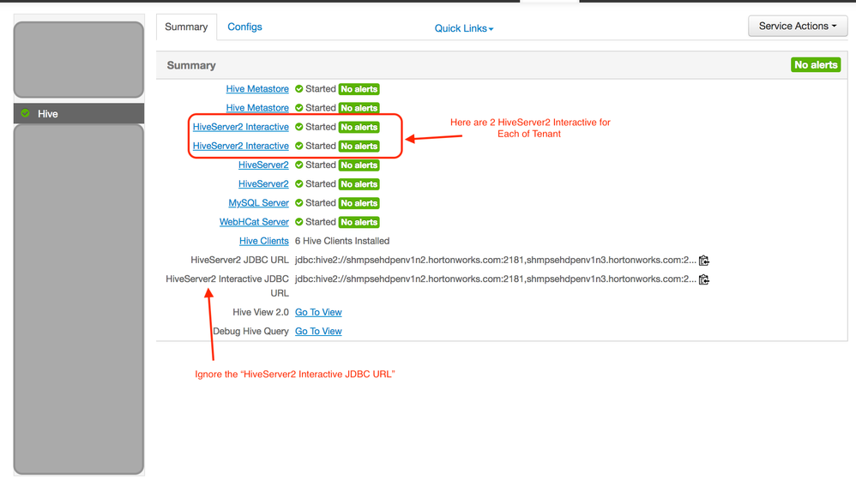Click started status icon of second HiveServer2 Interactive
This screenshot has height=504, width=856.
coord(299,146)
